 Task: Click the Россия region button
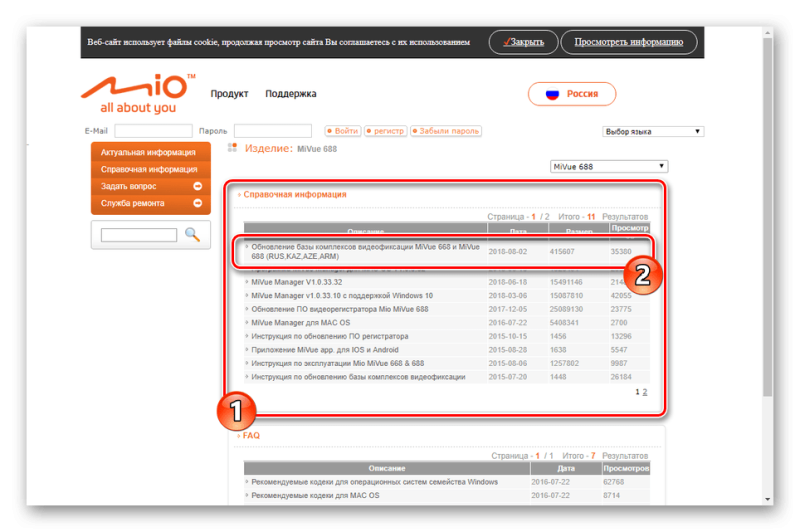[x=571, y=94]
